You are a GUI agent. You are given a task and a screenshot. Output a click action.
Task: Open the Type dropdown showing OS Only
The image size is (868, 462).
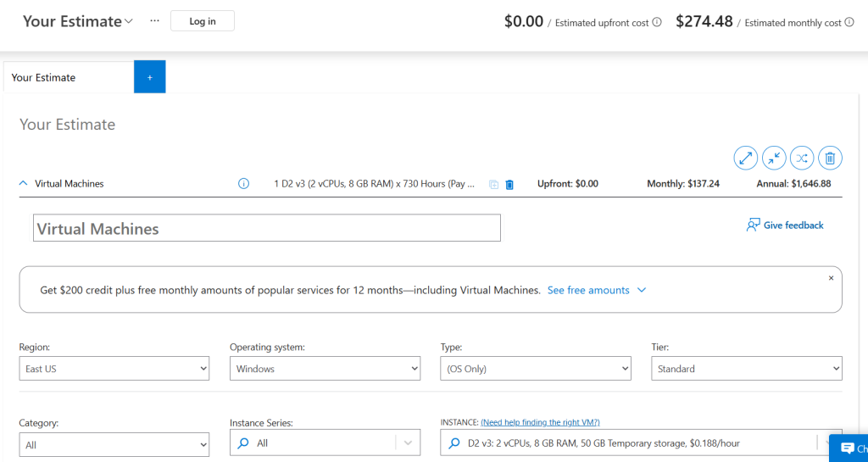[536, 369]
